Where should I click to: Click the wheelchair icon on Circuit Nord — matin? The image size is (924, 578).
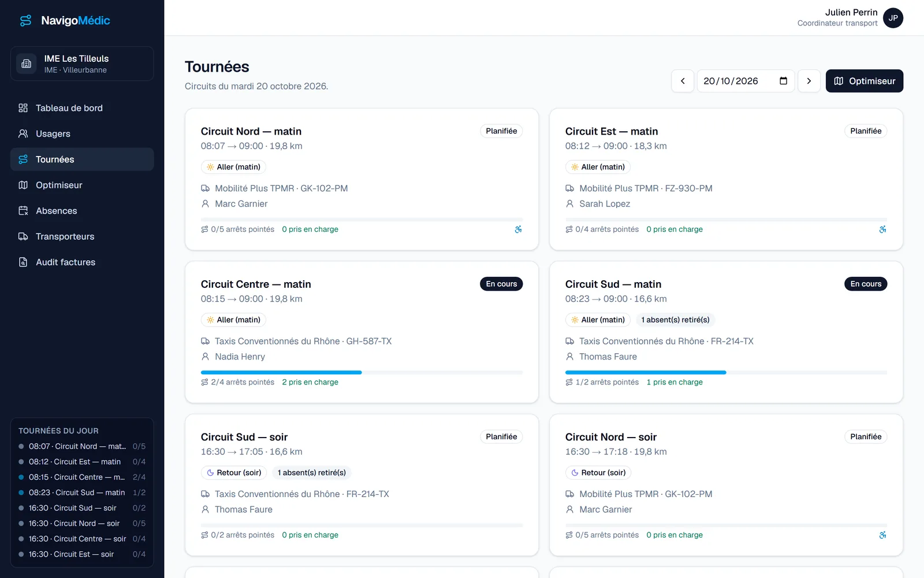518,229
